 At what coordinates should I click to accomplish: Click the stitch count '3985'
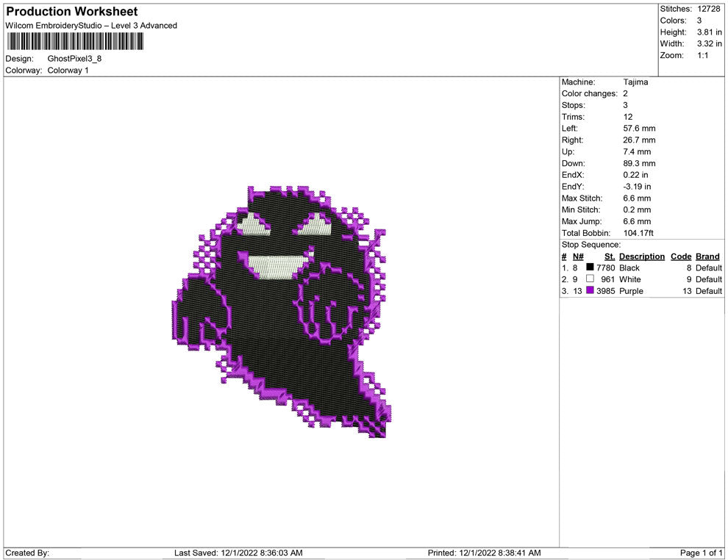605,291
